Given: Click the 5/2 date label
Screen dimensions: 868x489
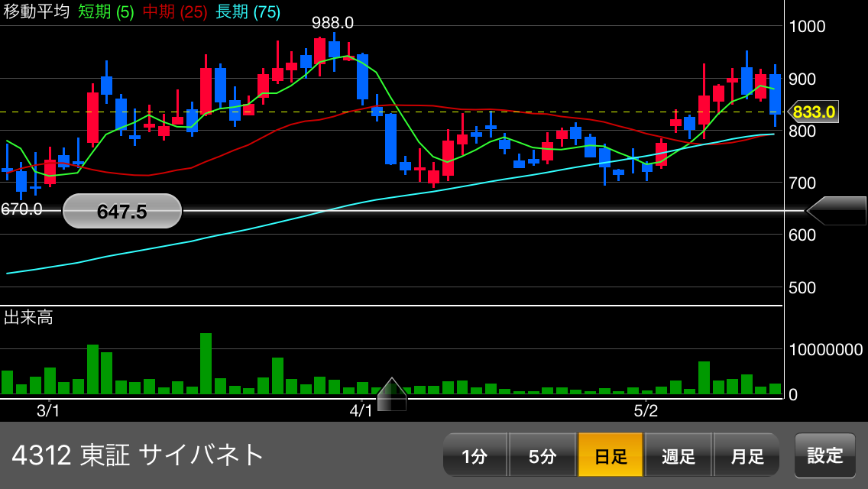Looking at the screenshot, I should pos(646,411).
